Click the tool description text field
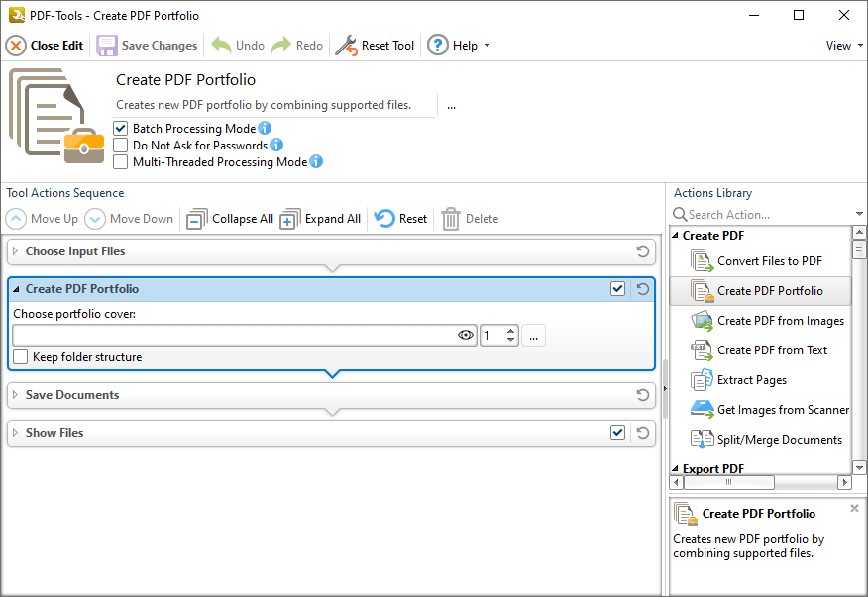The width and height of the screenshot is (868, 597). (275, 105)
